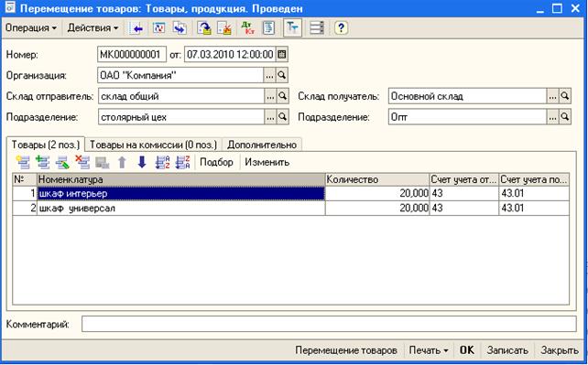The height and width of the screenshot is (365, 588).
Task: Move row down with blue arrow
Action: click(142, 163)
